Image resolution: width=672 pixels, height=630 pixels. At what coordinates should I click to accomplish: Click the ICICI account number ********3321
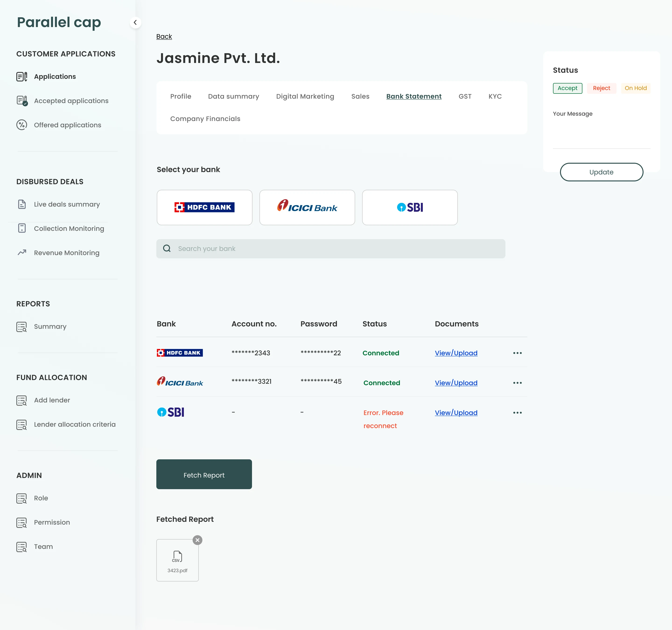click(x=252, y=381)
